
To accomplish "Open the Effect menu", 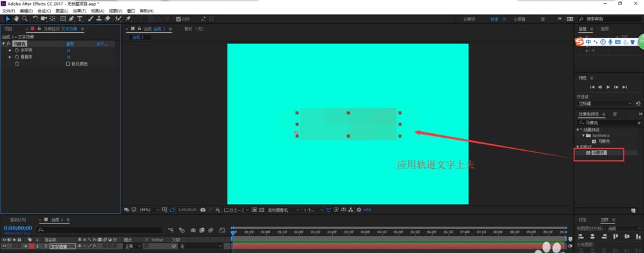I will 80,11.
